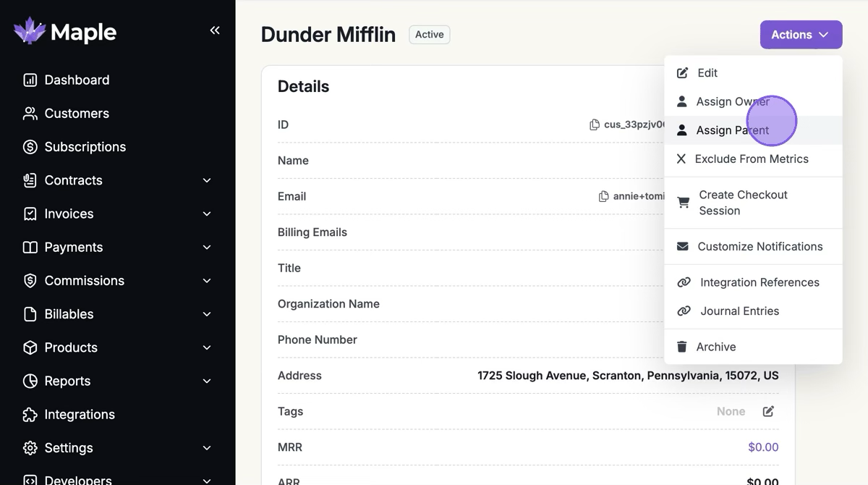Click the X icon beside Exclude From Metrics

coord(681,159)
